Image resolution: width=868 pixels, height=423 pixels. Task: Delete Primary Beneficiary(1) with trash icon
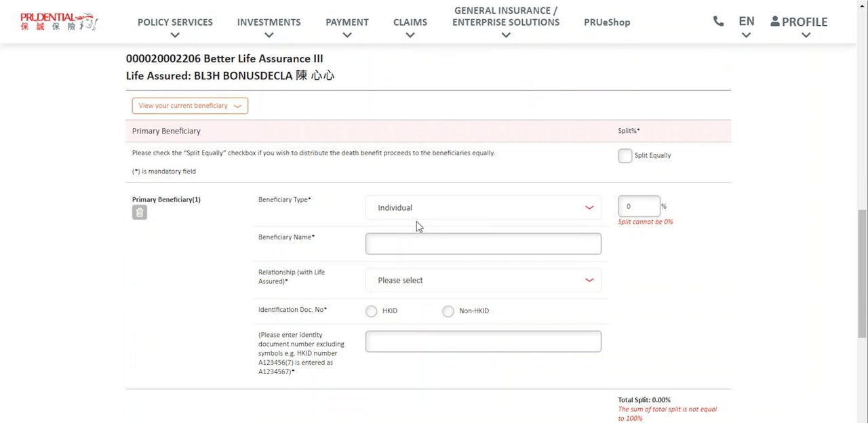click(x=140, y=213)
